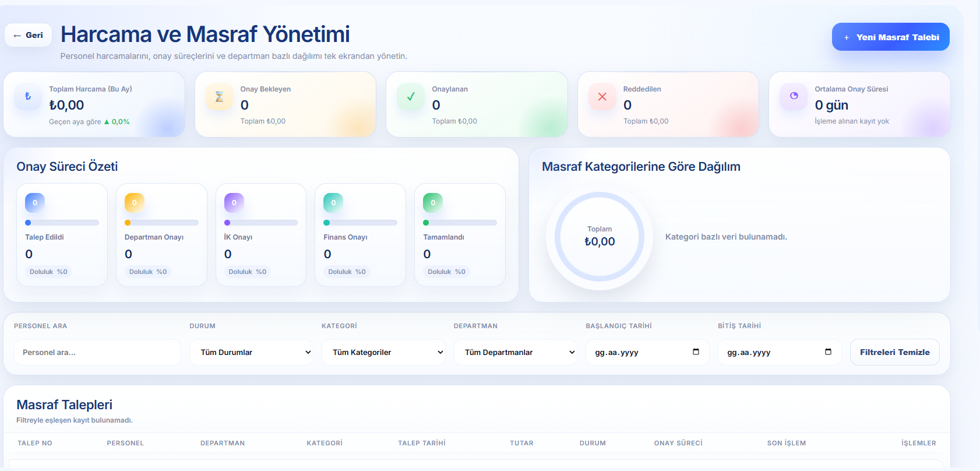Sort by the DURUM column header
The height and width of the screenshot is (471, 980).
pos(593,443)
